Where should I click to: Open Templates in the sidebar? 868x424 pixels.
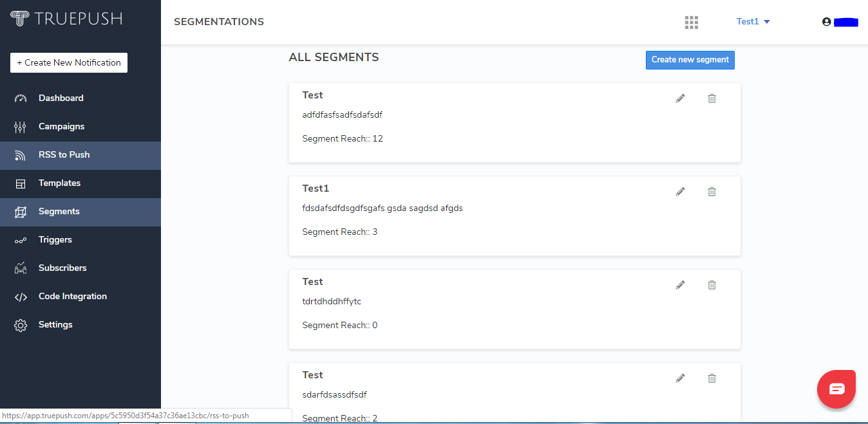point(59,183)
